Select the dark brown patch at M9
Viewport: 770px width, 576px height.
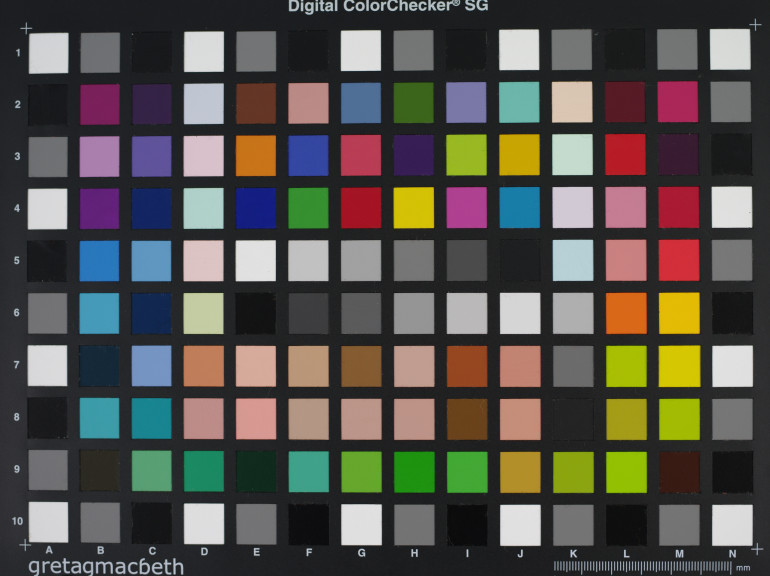coord(680,472)
